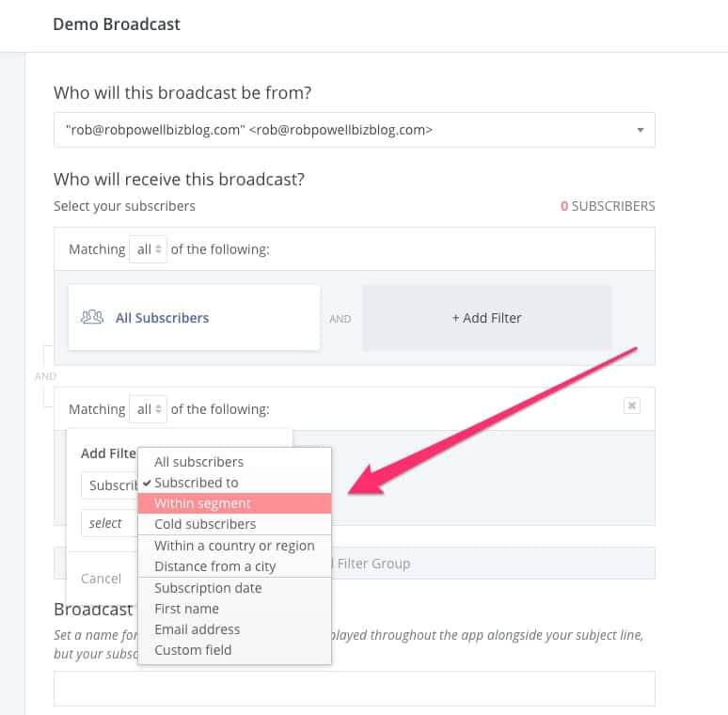
Task: Choose All subscribers from the filter menu
Action: point(198,462)
